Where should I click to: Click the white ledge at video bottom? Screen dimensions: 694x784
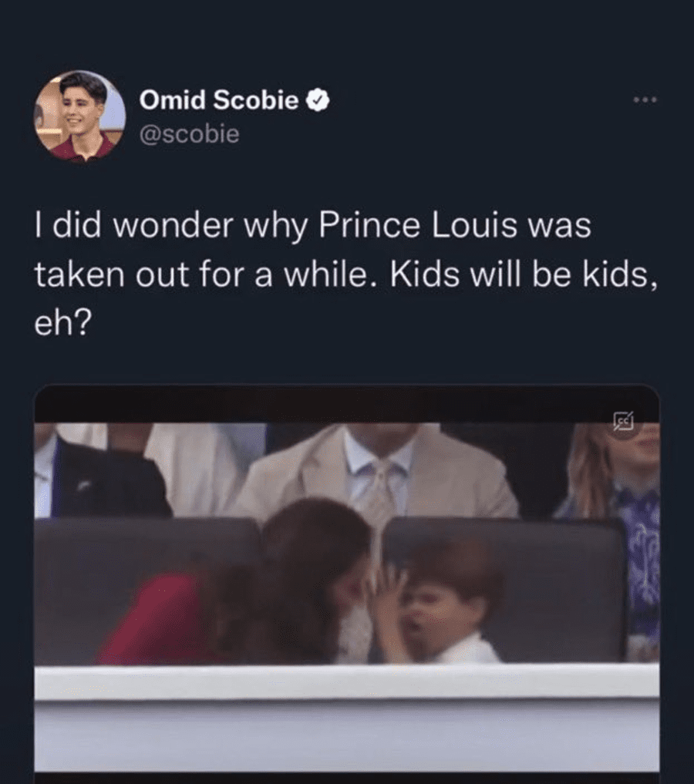pos(347,682)
